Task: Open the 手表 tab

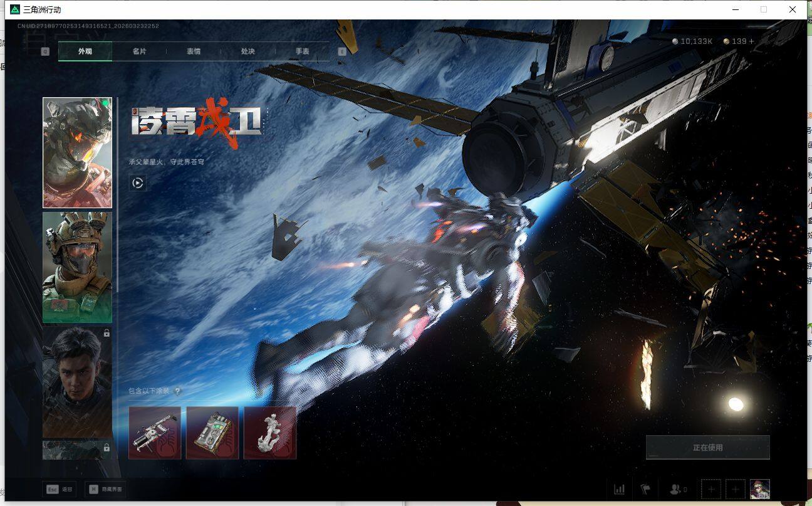Action: click(x=302, y=51)
